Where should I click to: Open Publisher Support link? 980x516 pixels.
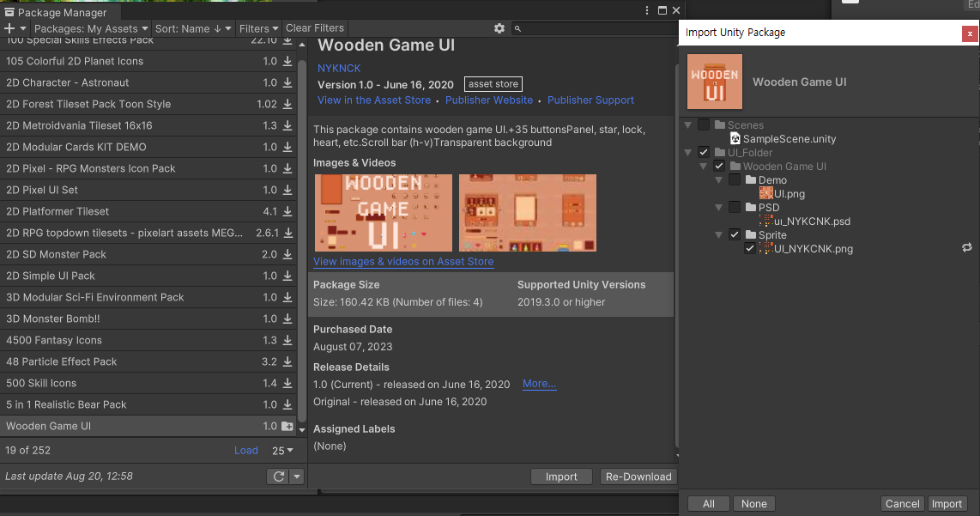tap(590, 100)
